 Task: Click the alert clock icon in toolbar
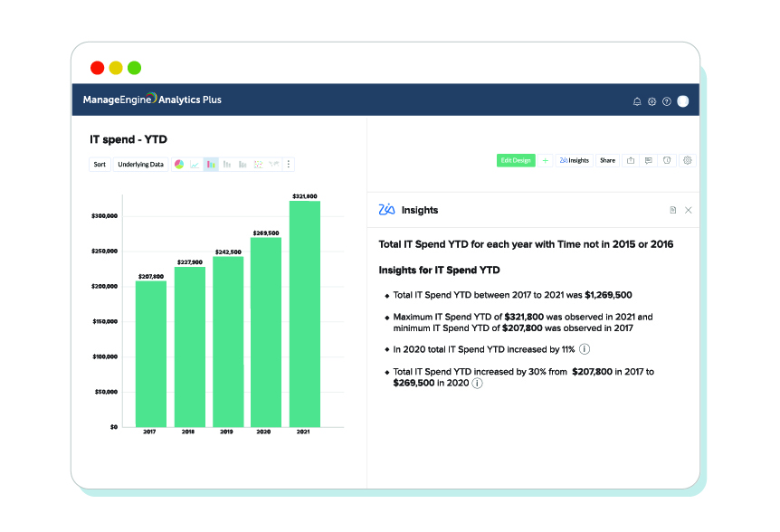coord(667,160)
